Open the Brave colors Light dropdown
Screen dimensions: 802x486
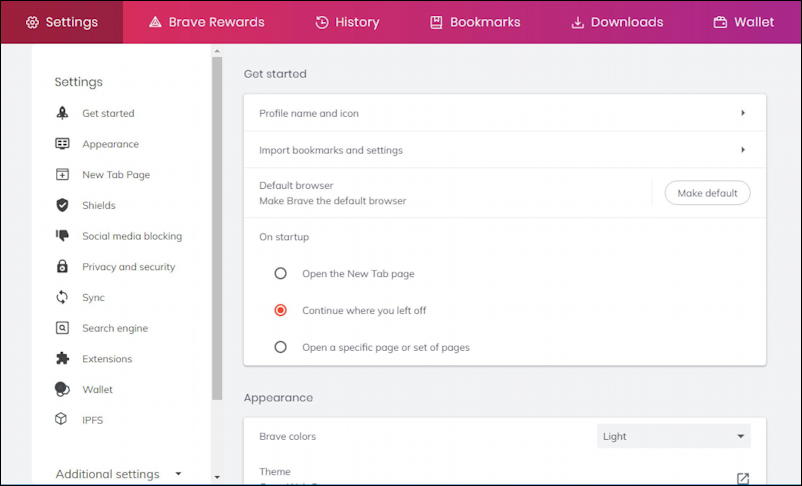674,436
